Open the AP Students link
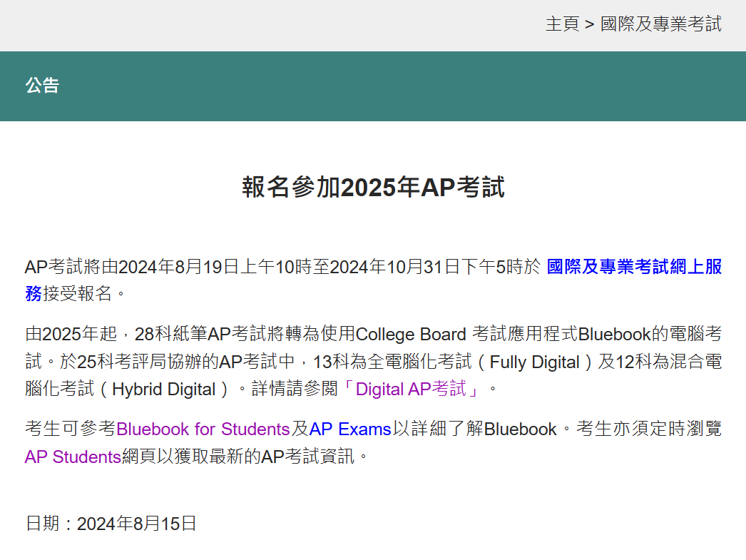This screenshot has width=746, height=560. pyautogui.click(x=73, y=457)
